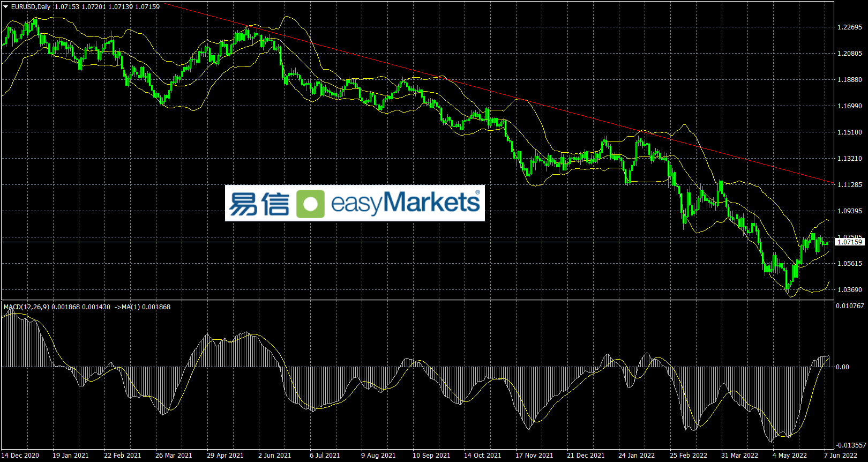Click the 1.15100 price axis label
Viewport: 868px width, 462px height.
(x=850, y=132)
